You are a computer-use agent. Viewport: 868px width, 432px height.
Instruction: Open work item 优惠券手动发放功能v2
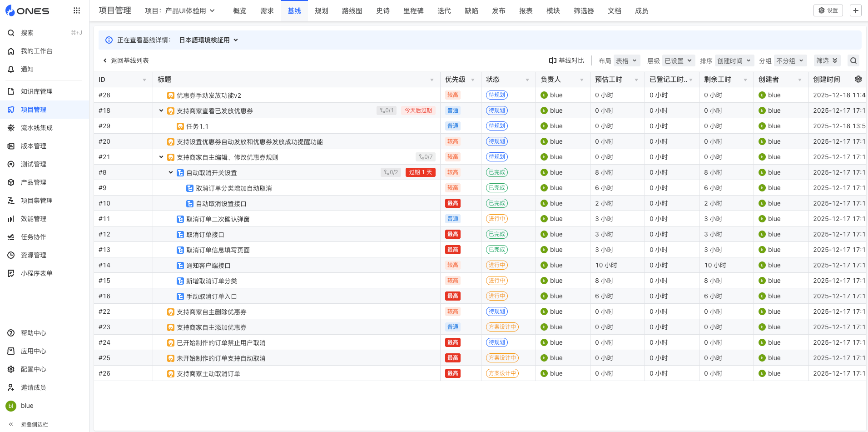click(x=209, y=95)
